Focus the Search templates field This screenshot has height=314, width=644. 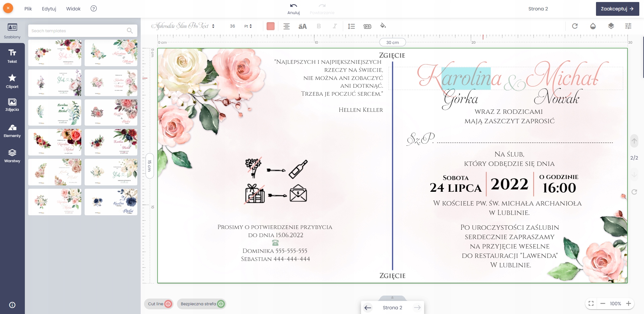83,31
